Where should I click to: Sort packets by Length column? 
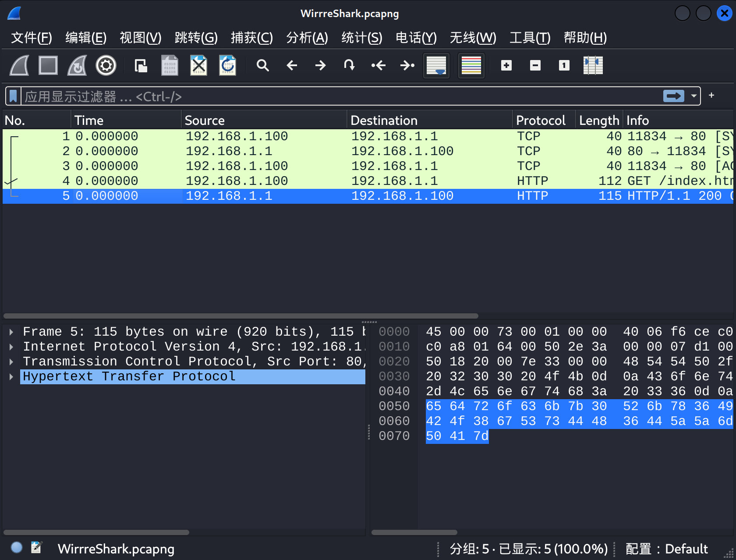pos(599,120)
